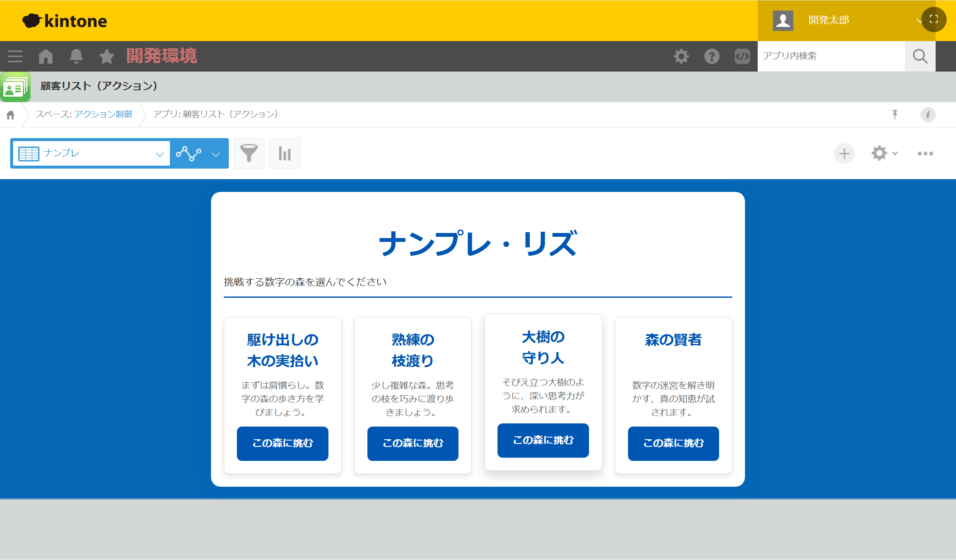The image size is (956, 560).
Task: Expand the ナンプレ view dropdown
Action: [159, 154]
